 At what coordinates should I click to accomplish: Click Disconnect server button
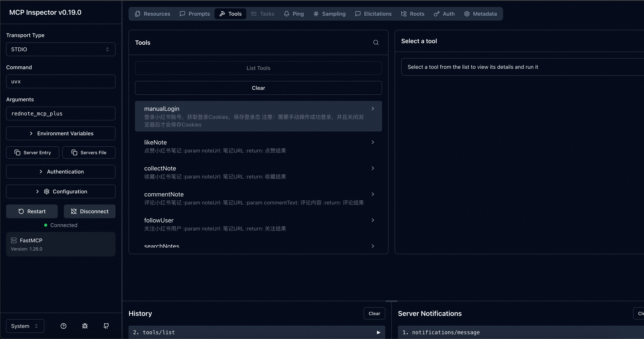pyautogui.click(x=89, y=211)
